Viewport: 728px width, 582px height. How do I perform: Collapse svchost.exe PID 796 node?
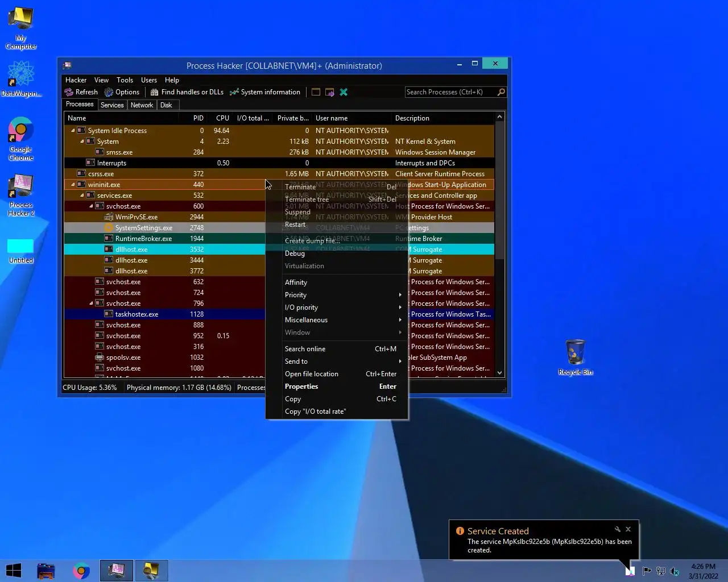click(91, 304)
